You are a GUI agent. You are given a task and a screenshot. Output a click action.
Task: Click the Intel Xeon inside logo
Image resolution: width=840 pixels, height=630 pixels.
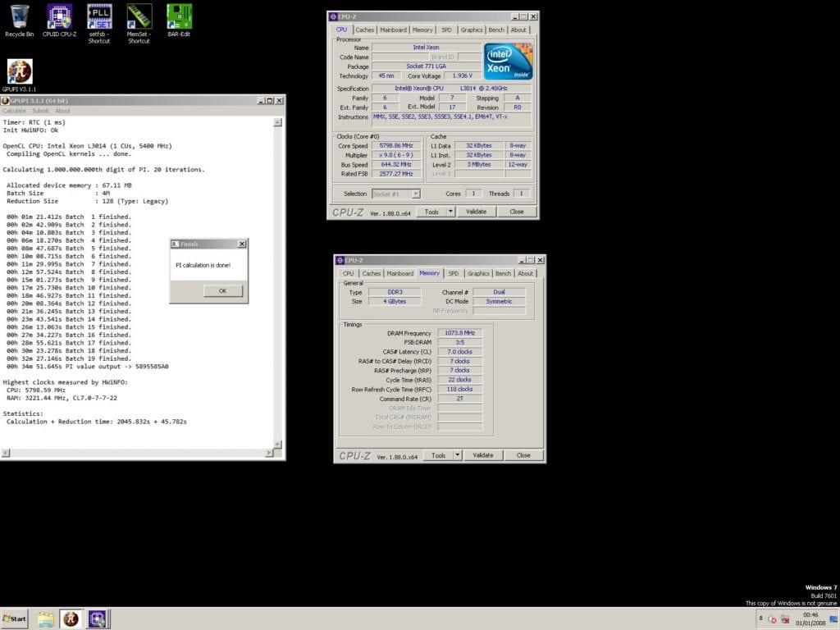[508, 61]
